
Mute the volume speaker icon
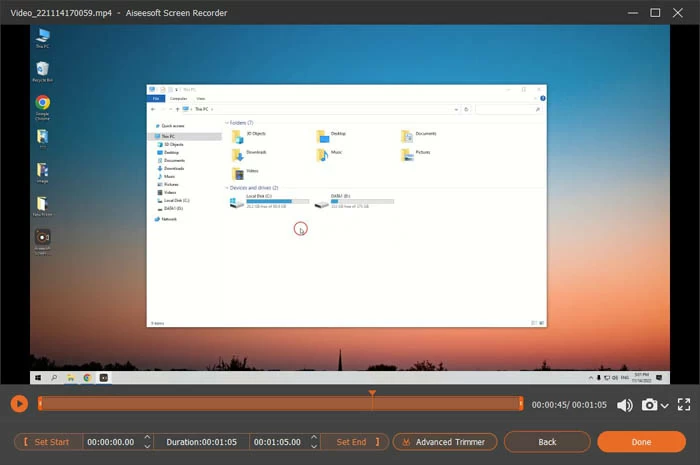point(624,405)
